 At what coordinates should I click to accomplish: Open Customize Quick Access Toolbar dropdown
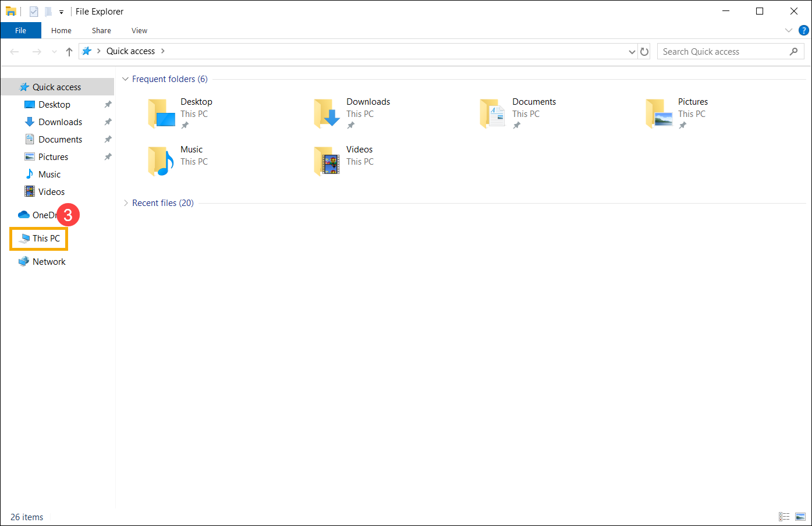click(x=61, y=12)
